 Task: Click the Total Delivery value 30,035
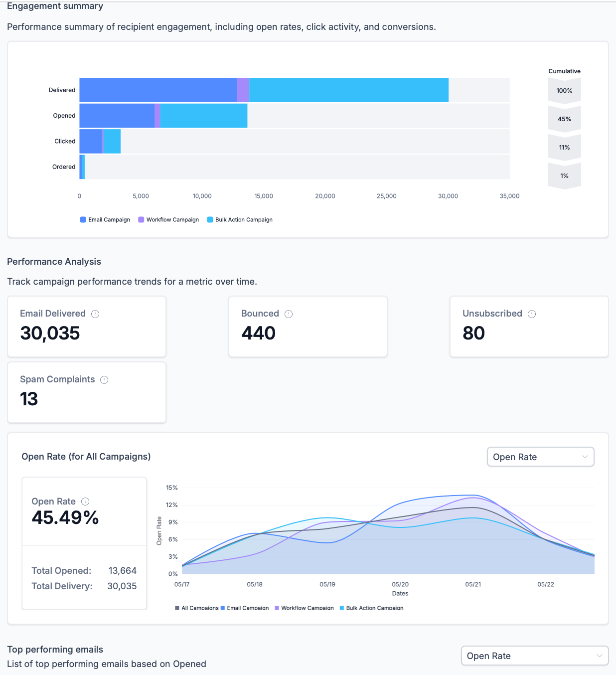click(x=122, y=586)
